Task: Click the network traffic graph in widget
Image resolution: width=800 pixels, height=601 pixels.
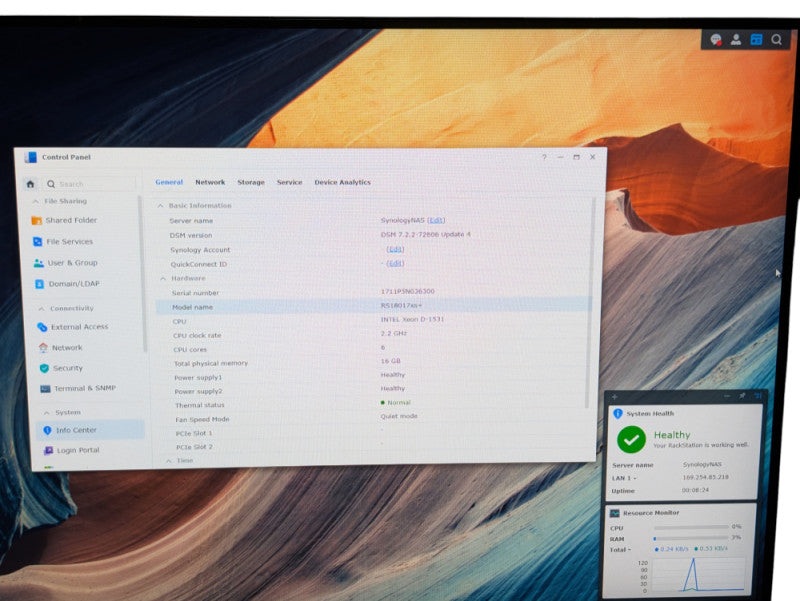Action: [696, 574]
